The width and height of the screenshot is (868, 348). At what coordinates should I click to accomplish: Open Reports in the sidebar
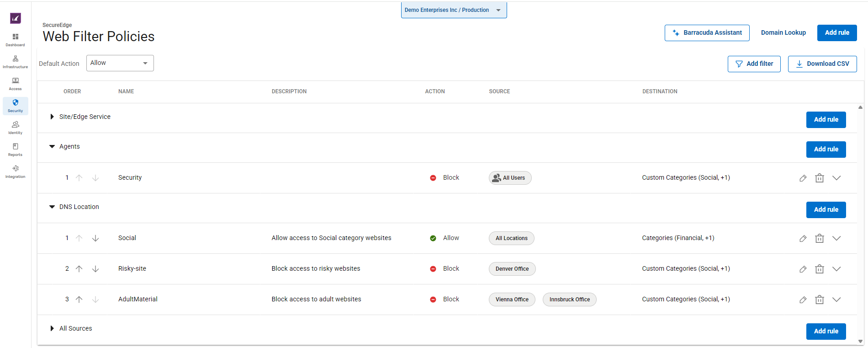[16, 150]
